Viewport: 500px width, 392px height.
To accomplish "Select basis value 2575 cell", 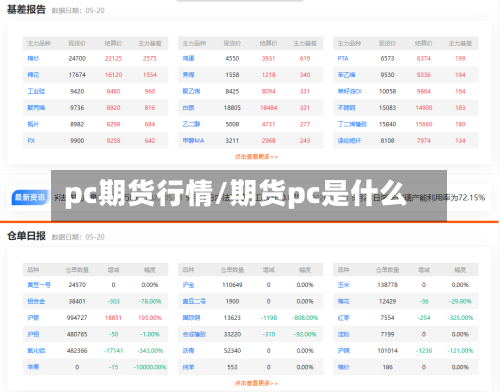I will click(x=150, y=58).
